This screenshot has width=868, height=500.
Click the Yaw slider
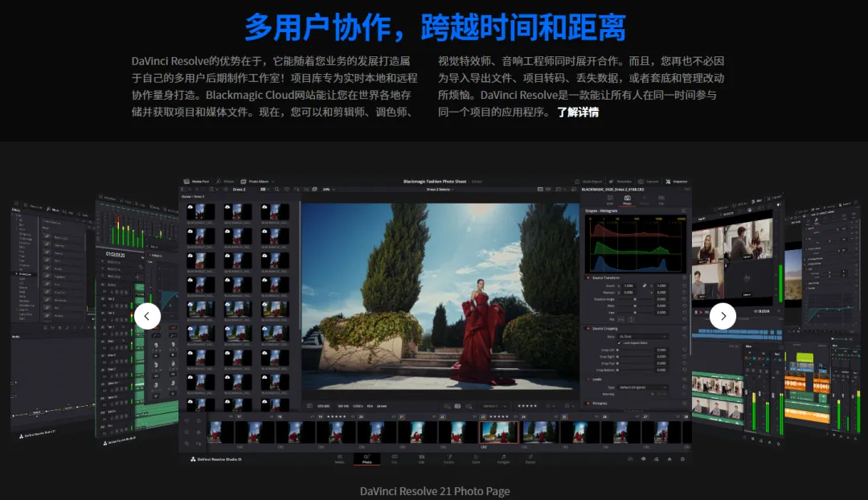coord(635,312)
